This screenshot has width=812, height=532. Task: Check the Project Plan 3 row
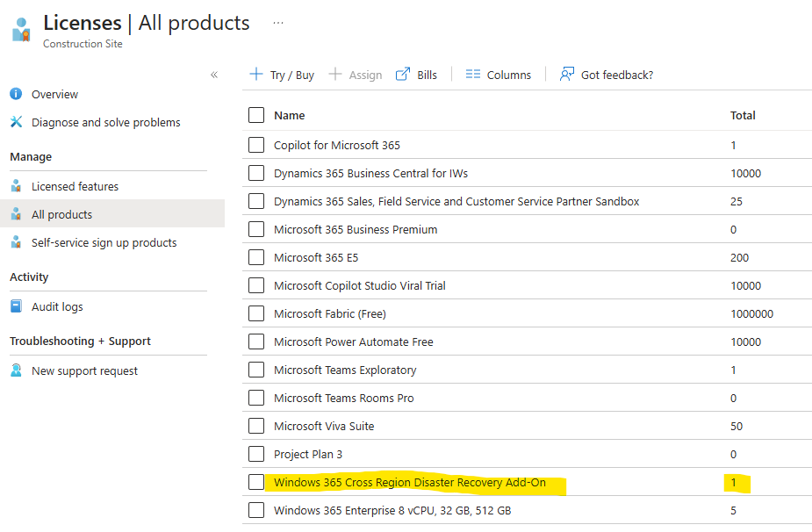coord(256,454)
